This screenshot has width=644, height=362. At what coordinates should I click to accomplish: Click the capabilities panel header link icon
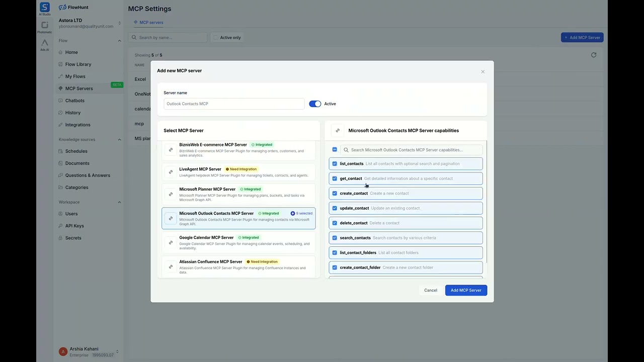pos(338,130)
